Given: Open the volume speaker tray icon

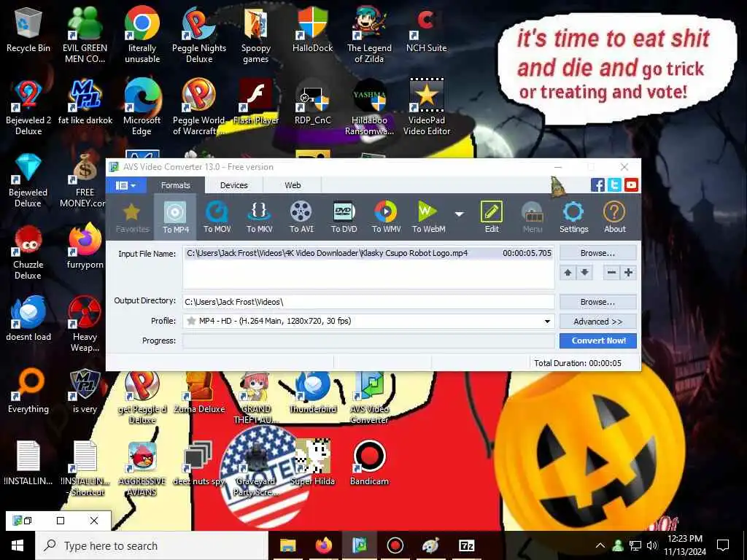Looking at the screenshot, I should tap(652, 545).
